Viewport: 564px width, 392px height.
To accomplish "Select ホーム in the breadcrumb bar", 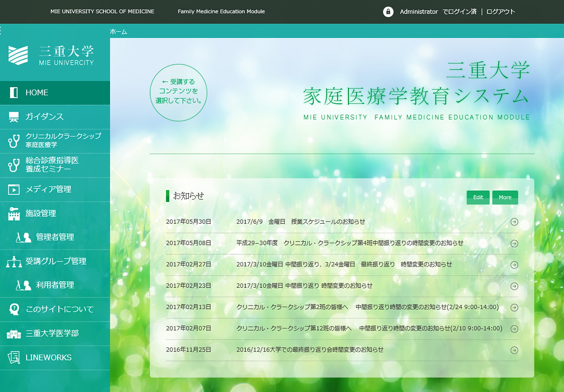I will tap(117, 31).
